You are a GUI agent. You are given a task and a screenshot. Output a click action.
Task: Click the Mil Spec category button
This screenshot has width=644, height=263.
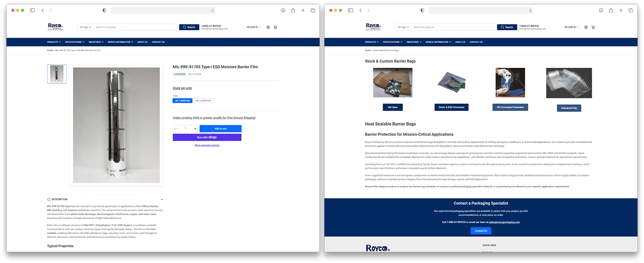(x=393, y=107)
